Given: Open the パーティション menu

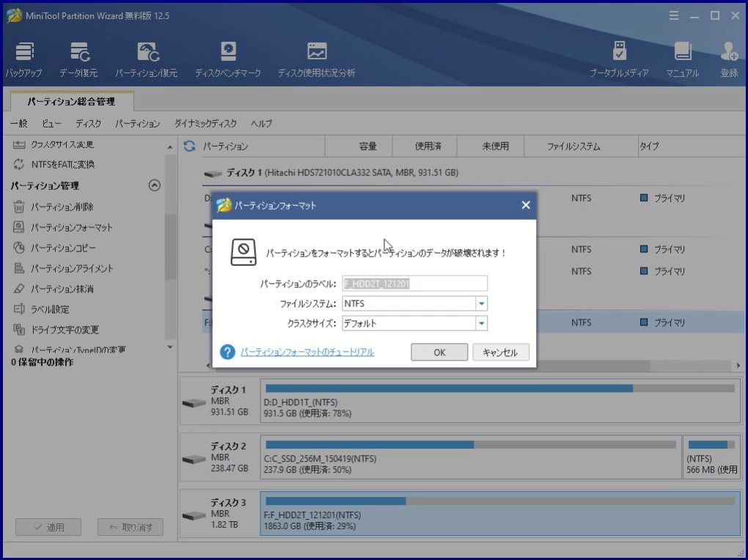Looking at the screenshot, I should pyautogui.click(x=137, y=124).
